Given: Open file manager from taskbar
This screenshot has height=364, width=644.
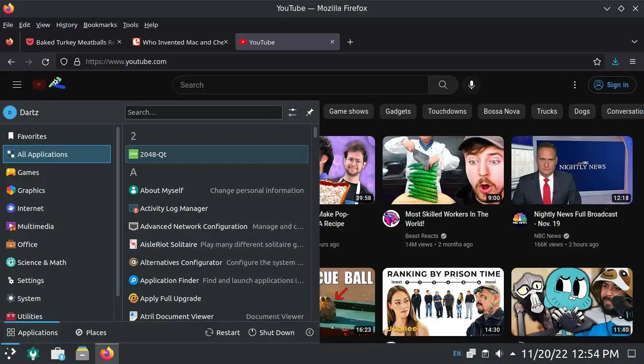Looking at the screenshot, I should [82, 354].
